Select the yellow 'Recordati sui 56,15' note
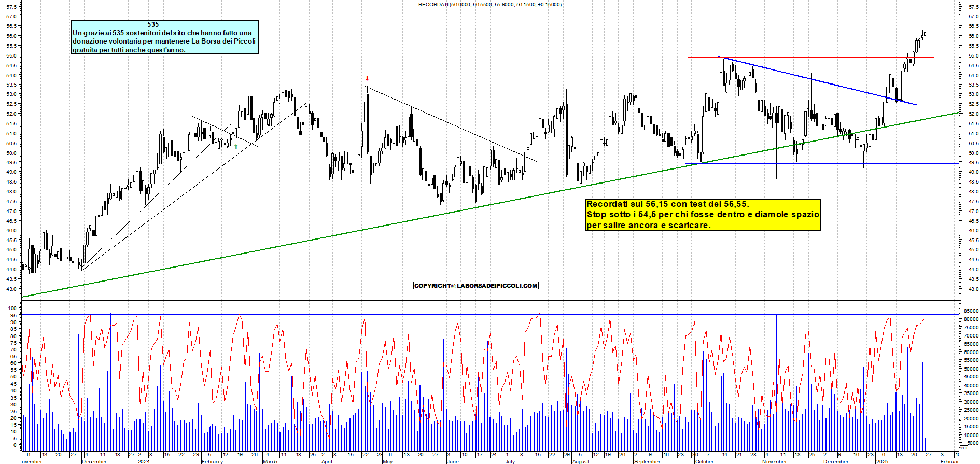Image resolution: width=980 pixels, height=464 pixels. (703, 215)
